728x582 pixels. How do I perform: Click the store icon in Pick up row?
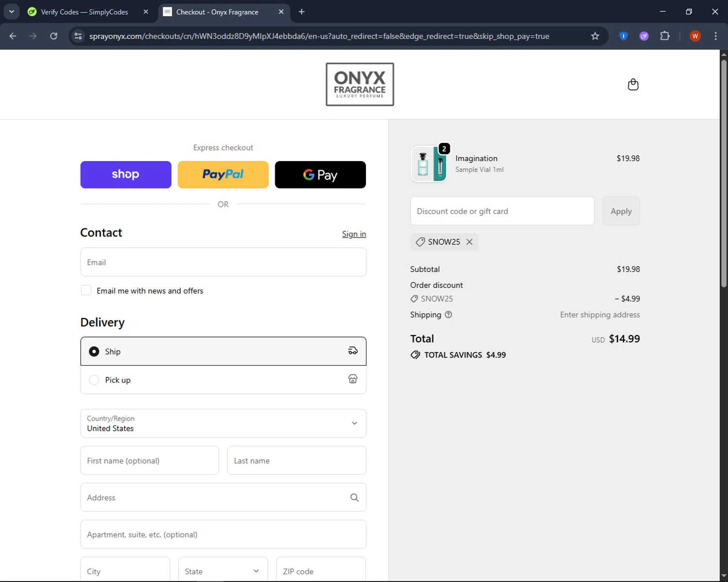tap(353, 379)
